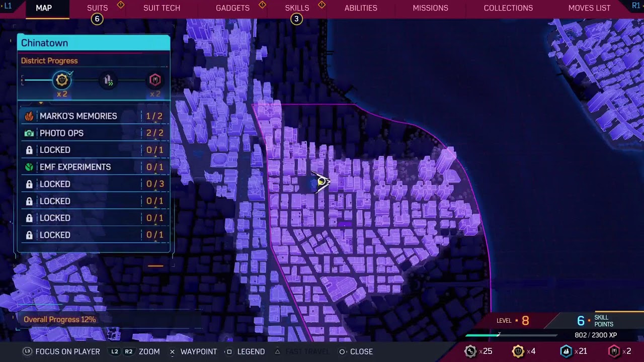Switch to the MOVES LIST tab
644x362 pixels.
tap(589, 8)
